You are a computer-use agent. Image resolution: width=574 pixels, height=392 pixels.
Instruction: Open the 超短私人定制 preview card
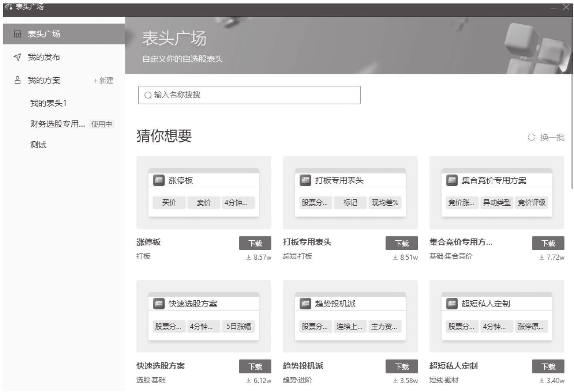coord(497,316)
